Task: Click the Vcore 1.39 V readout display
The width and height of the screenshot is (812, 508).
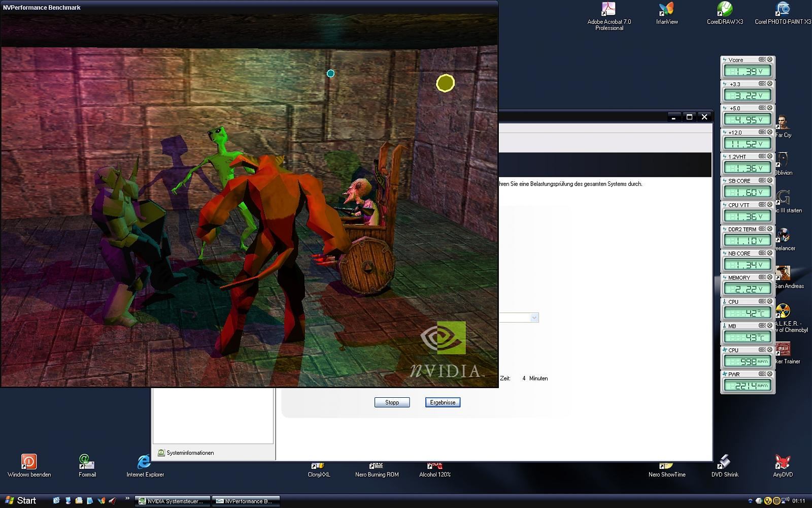Action: 748,71
